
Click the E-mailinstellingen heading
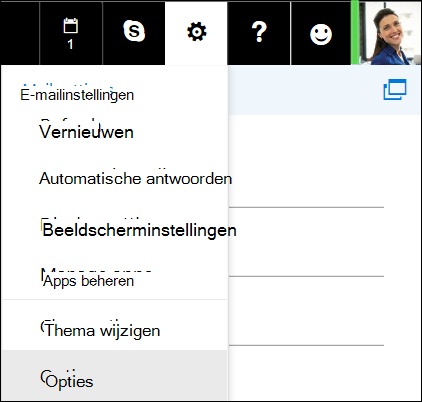(77, 95)
